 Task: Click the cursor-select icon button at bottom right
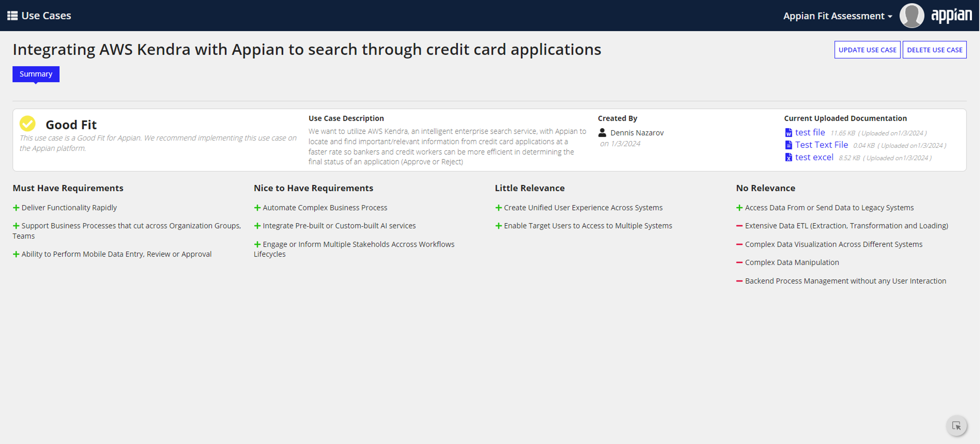(x=957, y=426)
